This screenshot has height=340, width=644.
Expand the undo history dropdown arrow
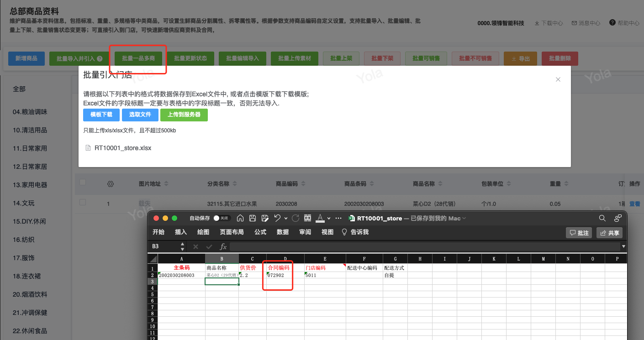click(286, 218)
